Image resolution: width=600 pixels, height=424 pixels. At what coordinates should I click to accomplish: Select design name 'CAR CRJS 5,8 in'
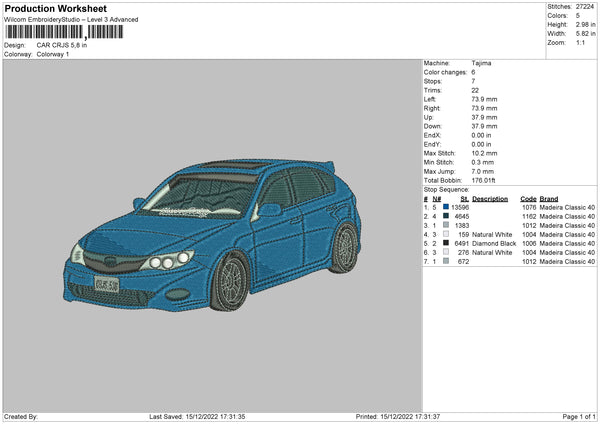tap(62, 45)
